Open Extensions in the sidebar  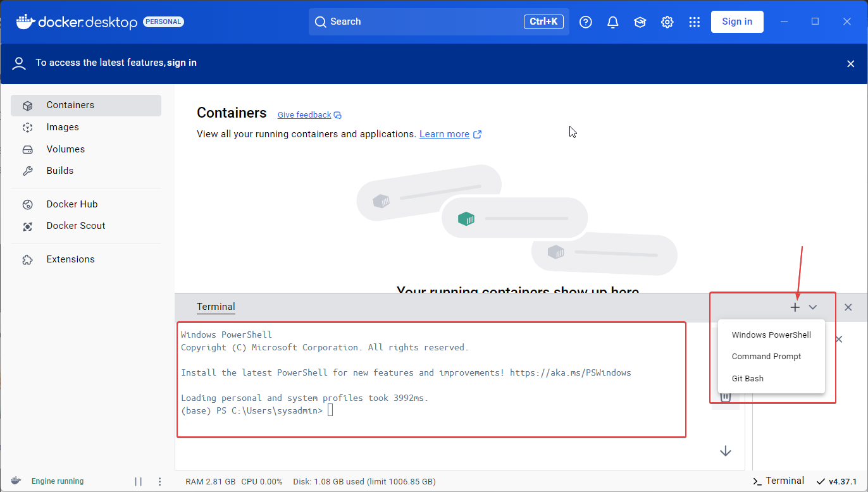(x=86, y=259)
